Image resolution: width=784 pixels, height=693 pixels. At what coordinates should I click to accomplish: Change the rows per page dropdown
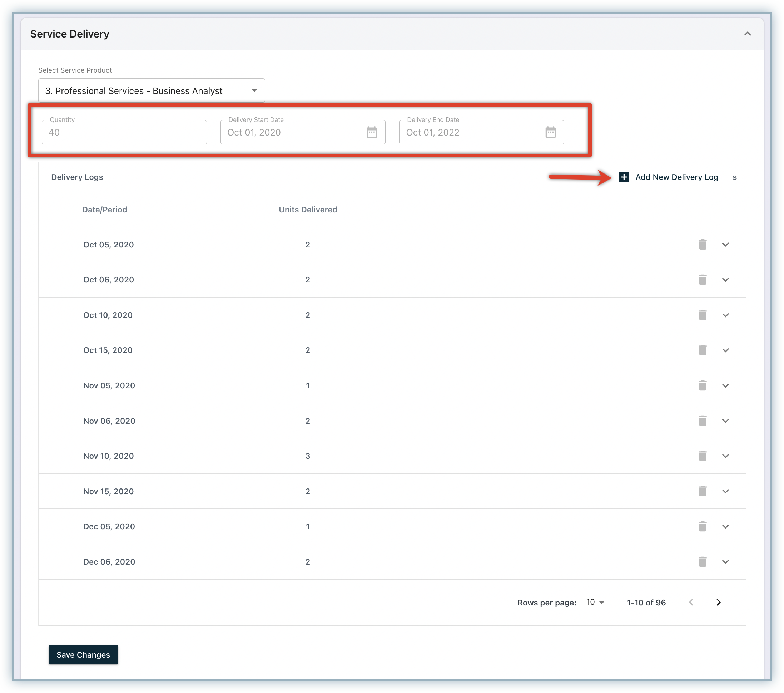click(595, 602)
